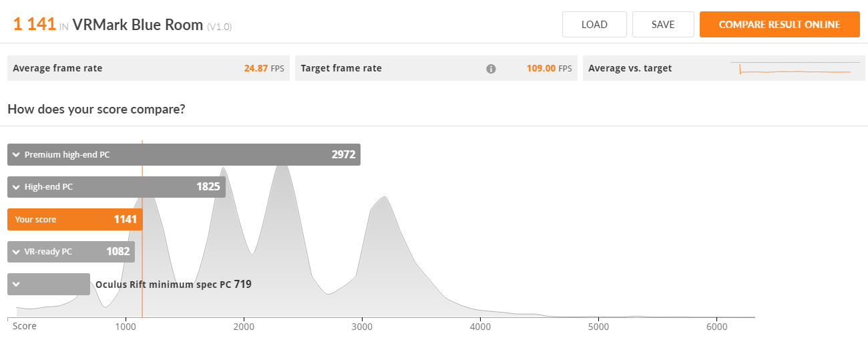Screen dimensions: 868x348
Task: Click the 2972 score on Premium high-end bar
Action: coord(343,155)
